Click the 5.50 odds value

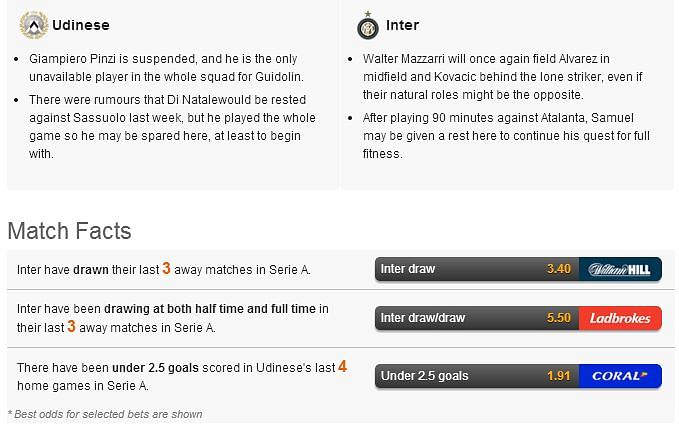(x=559, y=318)
